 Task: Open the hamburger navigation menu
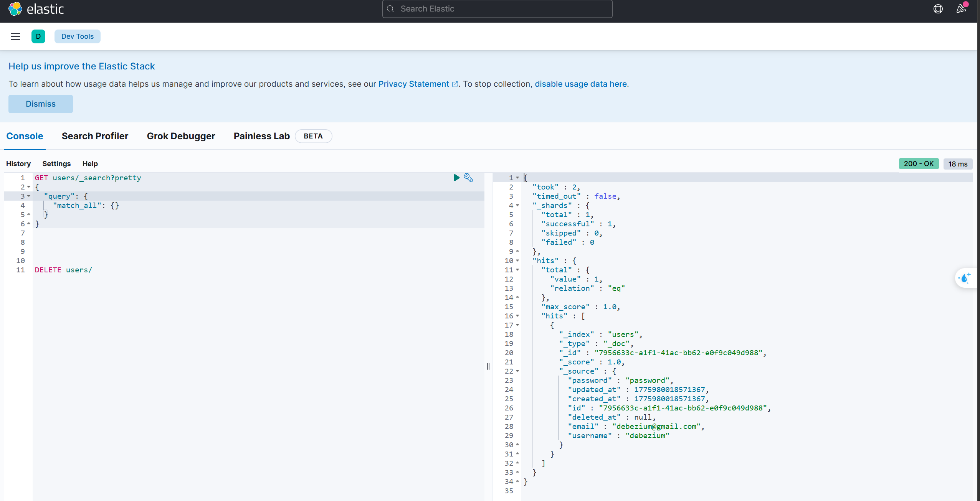pyautogui.click(x=15, y=36)
